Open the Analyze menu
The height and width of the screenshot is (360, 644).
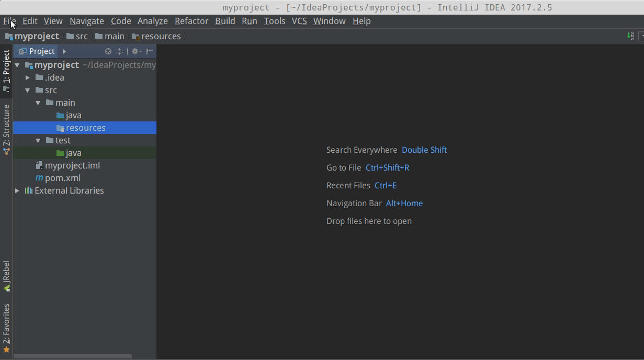(x=153, y=21)
